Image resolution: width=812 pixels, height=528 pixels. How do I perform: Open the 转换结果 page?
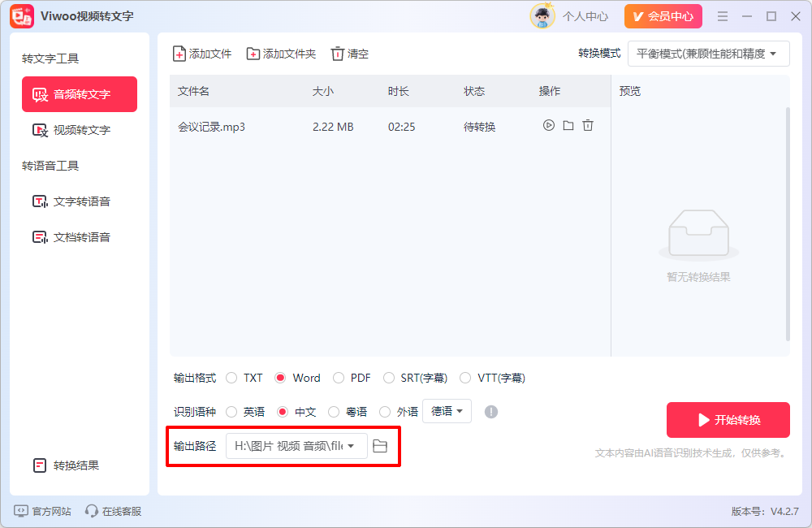[67, 465]
